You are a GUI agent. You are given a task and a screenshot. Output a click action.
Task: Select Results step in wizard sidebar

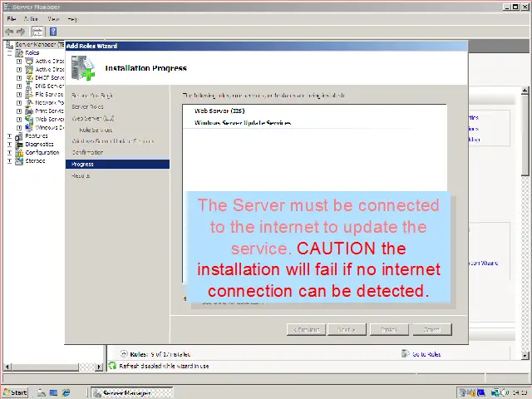(81, 175)
